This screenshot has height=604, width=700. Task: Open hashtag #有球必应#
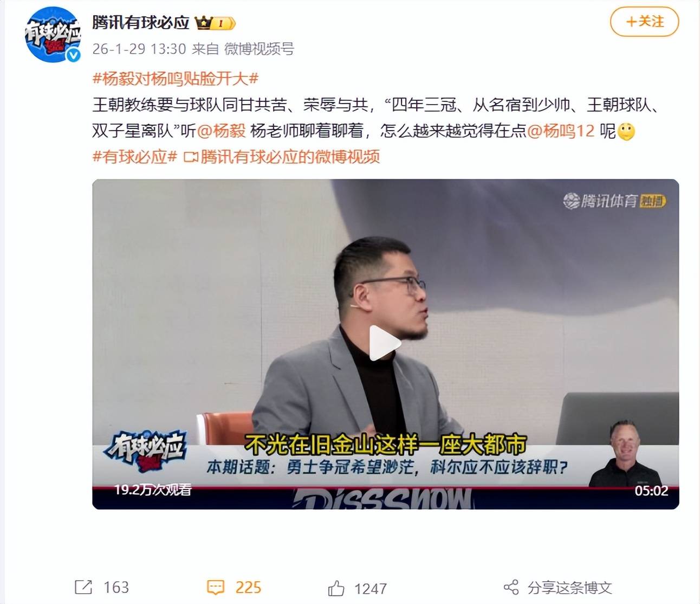pos(135,157)
